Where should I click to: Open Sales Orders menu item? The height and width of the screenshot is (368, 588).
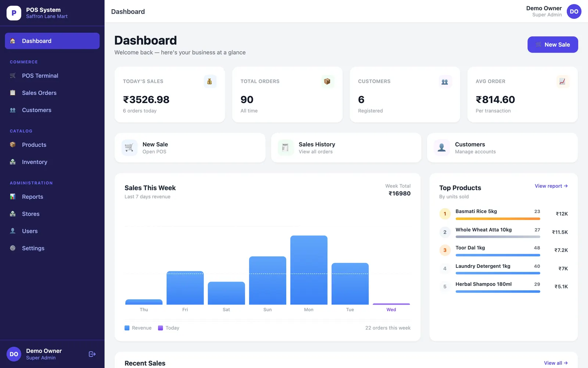tap(52, 93)
